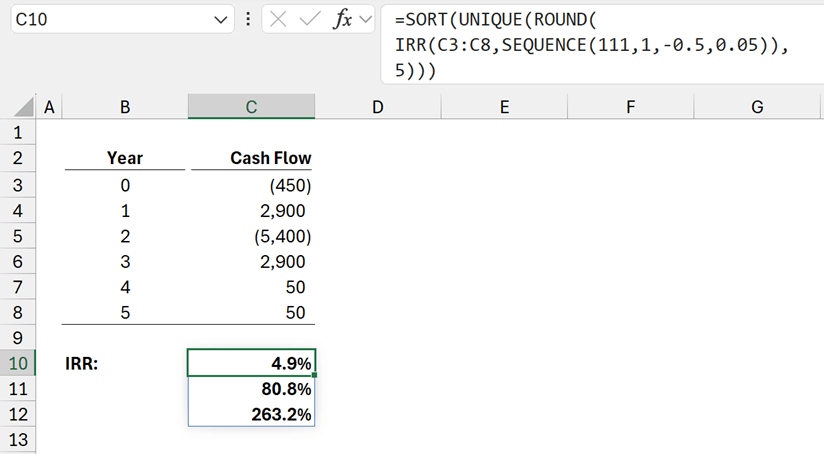Select column C header
This screenshot has width=825, height=454.
coord(251,107)
